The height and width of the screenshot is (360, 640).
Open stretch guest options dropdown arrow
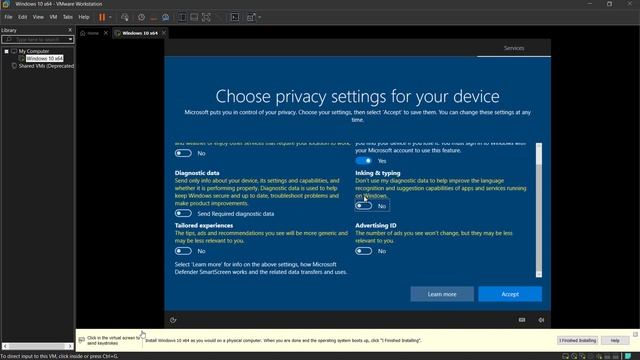(260, 17)
